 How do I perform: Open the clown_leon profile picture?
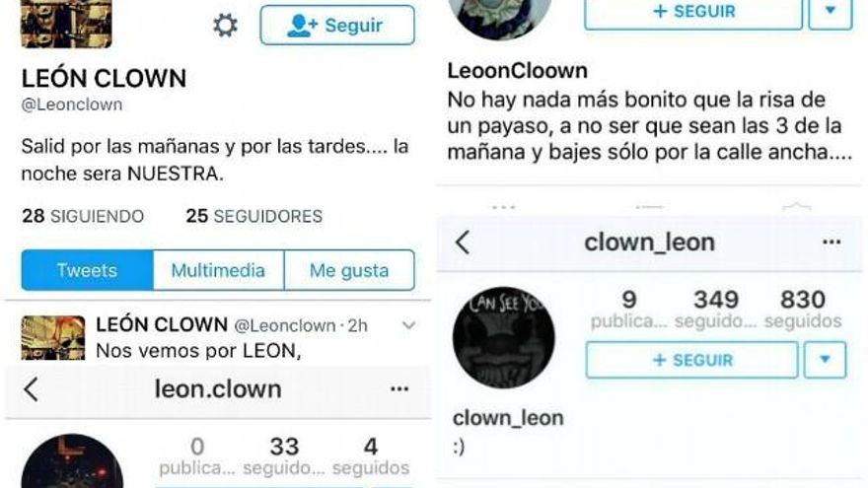(x=504, y=337)
